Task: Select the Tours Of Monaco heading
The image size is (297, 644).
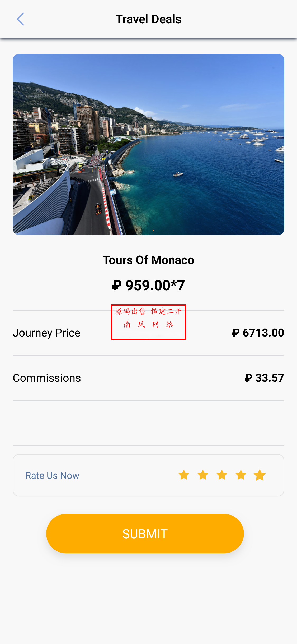Action: pyautogui.click(x=148, y=260)
